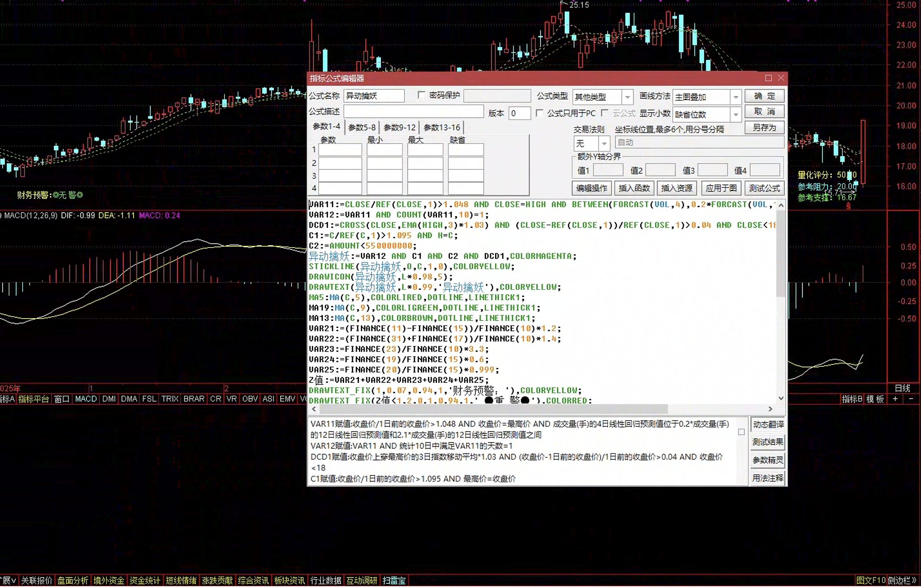
Task: Switch to the 参数5-8 tab
Action: click(362, 127)
